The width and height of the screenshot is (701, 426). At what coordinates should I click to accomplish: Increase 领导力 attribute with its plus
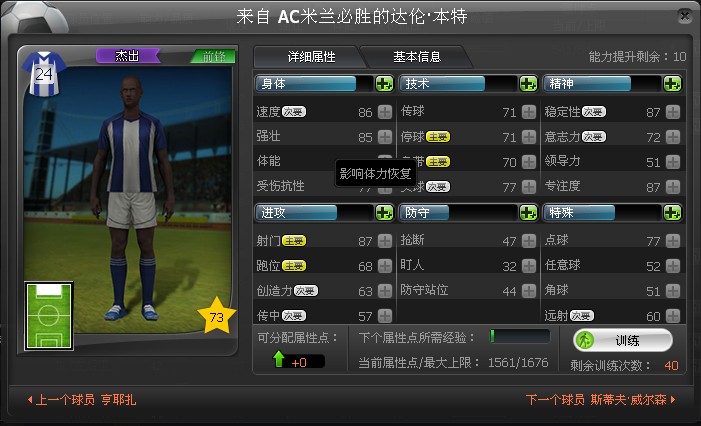click(x=672, y=162)
